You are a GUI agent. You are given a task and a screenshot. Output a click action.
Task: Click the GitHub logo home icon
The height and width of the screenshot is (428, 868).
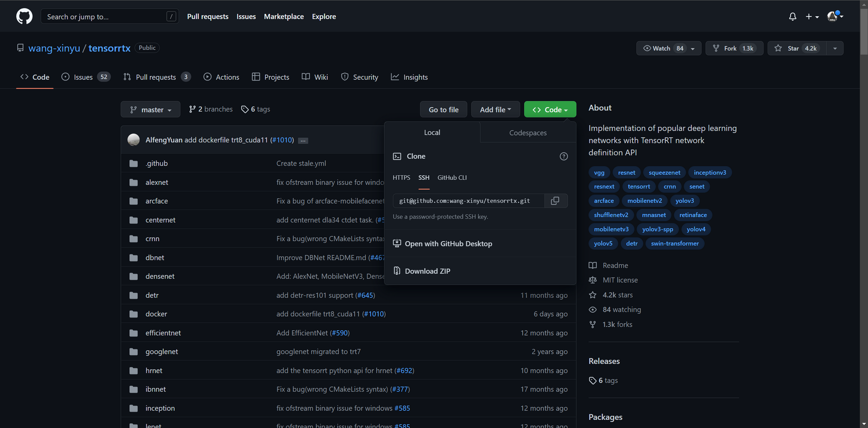(x=24, y=17)
